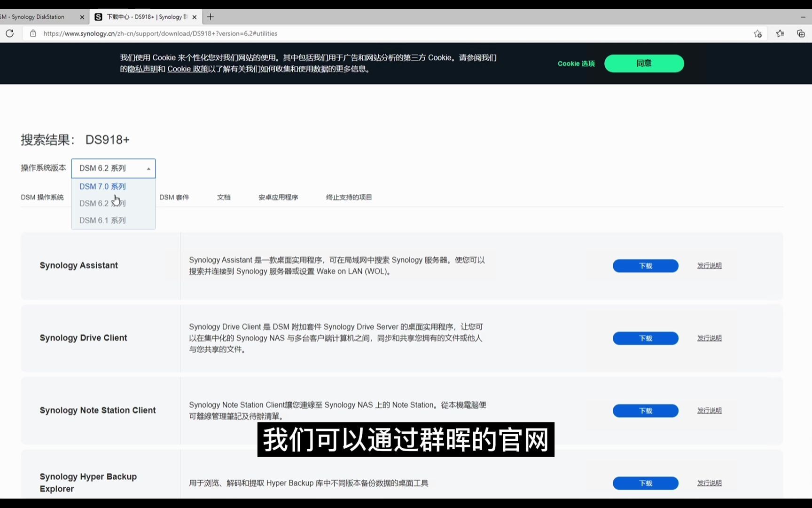This screenshot has width=812, height=508.
Task: Open a new browser tab
Action: coord(211,17)
